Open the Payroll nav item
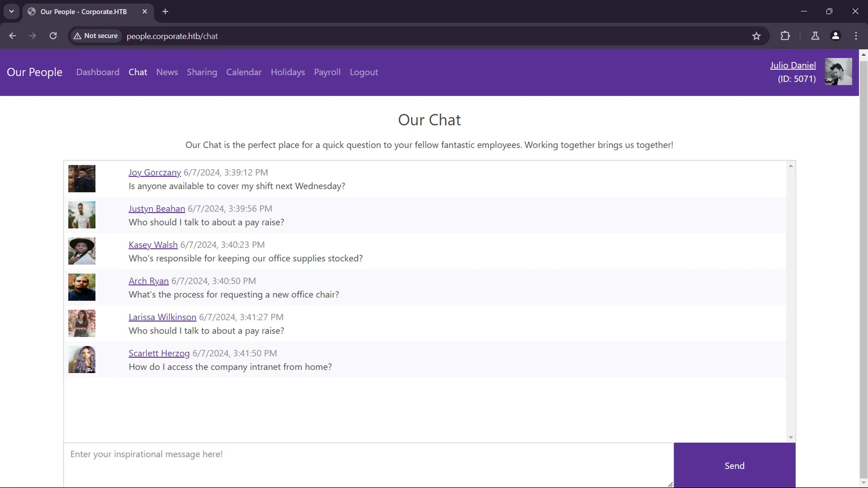Viewport: 868px width, 488px height. (327, 72)
